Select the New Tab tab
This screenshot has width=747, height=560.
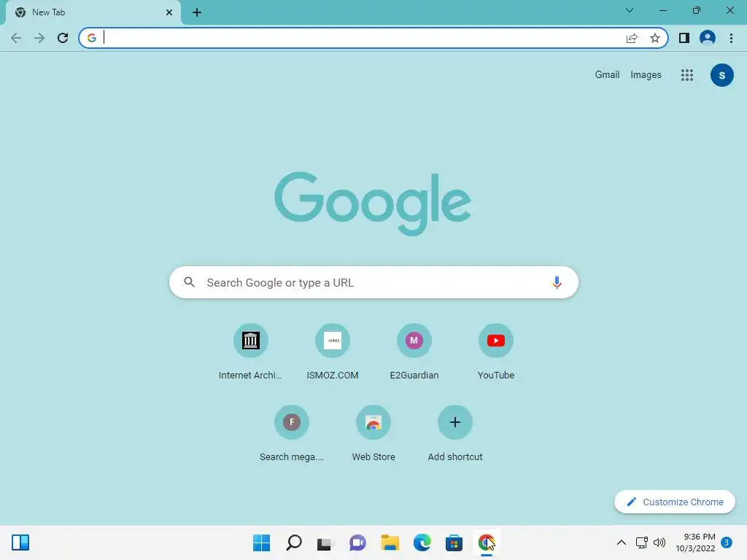[x=93, y=12]
